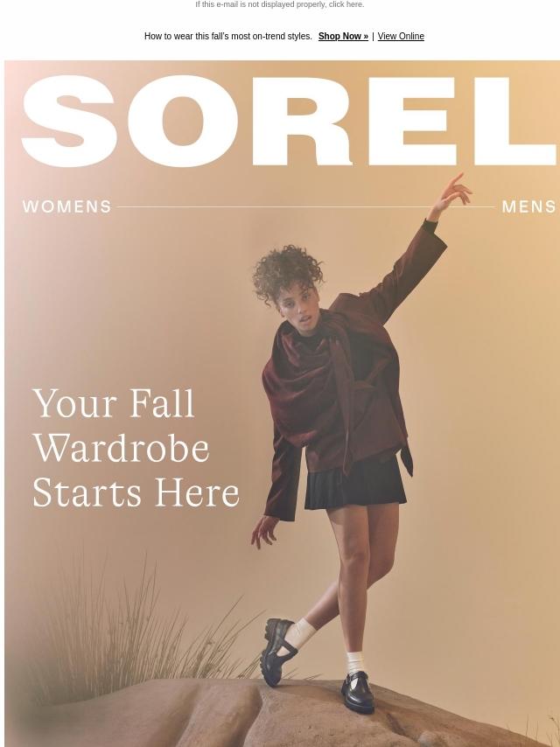Click the divider line between WOMENS and MENS
Screen dimensions: 560x747
(306, 206)
